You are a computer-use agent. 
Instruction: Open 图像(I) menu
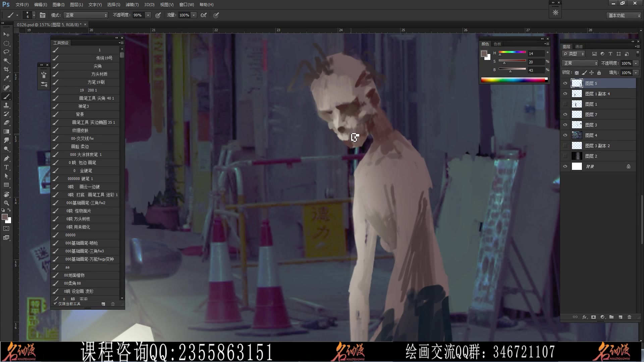(x=58, y=5)
